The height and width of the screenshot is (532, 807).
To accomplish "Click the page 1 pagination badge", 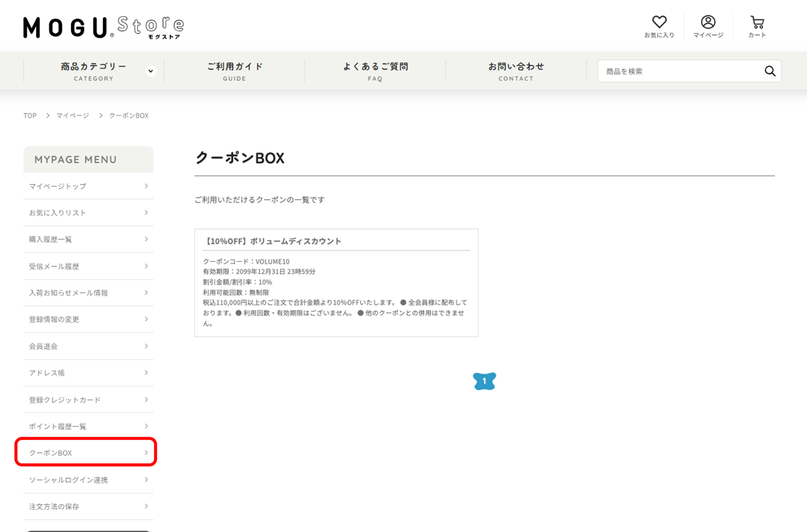I will pyautogui.click(x=484, y=381).
